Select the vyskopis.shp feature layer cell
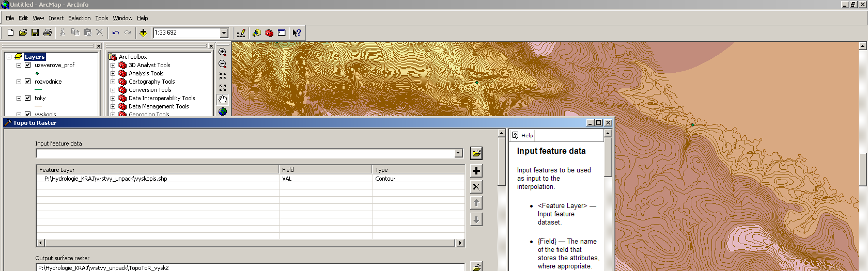Image resolution: width=868 pixels, height=271 pixels. (x=158, y=179)
